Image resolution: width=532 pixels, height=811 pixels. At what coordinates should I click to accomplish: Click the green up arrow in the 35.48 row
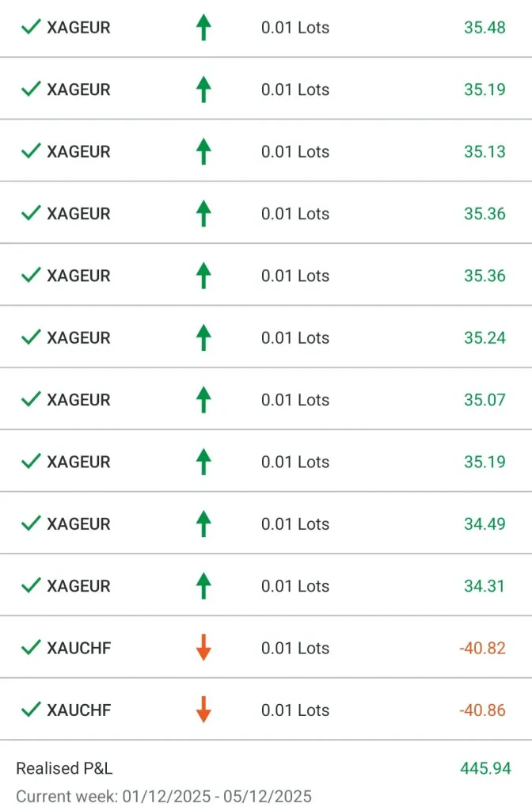(203, 28)
